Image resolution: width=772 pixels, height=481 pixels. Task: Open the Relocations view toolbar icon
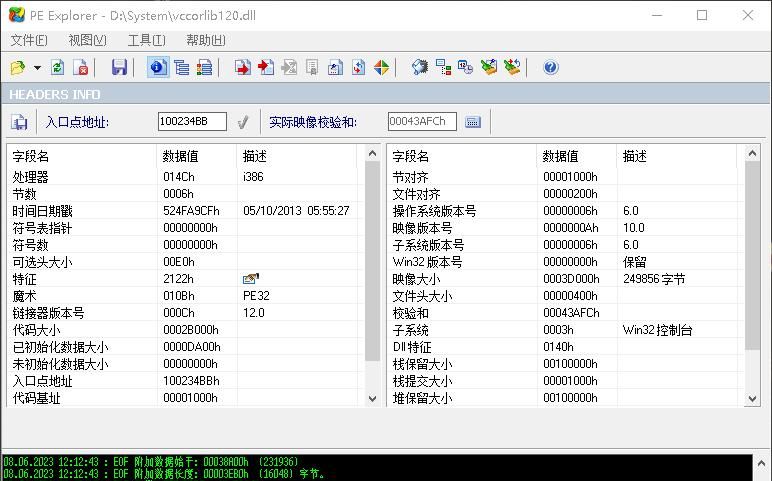click(x=335, y=67)
